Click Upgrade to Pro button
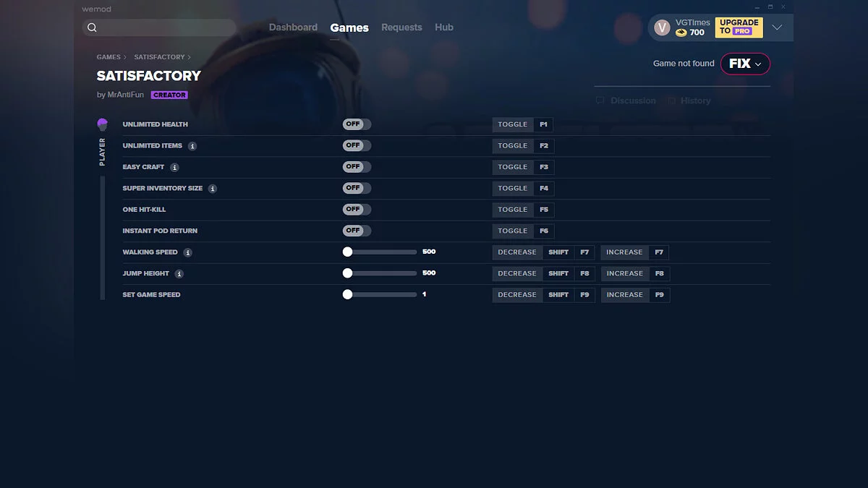The width and height of the screenshot is (868, 488). pos(739,27)
